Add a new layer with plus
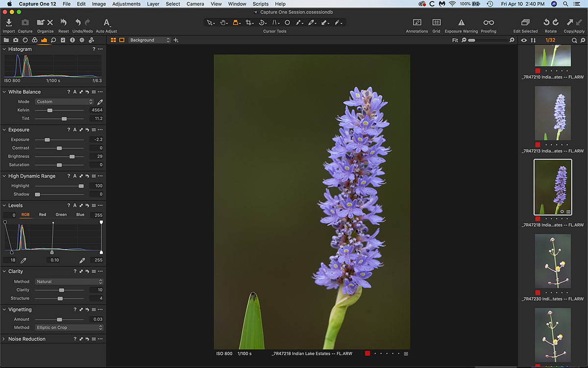Viewport: 588px width, 368px height. (176, 40)
